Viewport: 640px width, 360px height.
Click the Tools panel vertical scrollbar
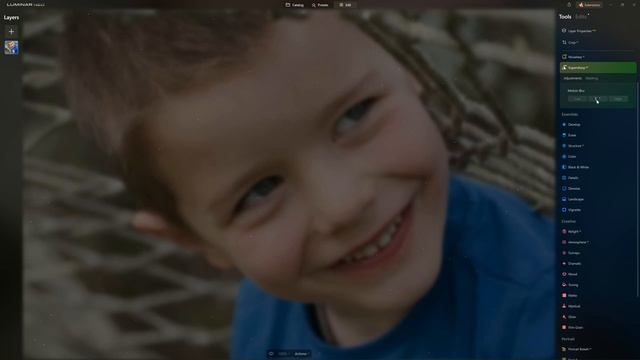(638, 188)
